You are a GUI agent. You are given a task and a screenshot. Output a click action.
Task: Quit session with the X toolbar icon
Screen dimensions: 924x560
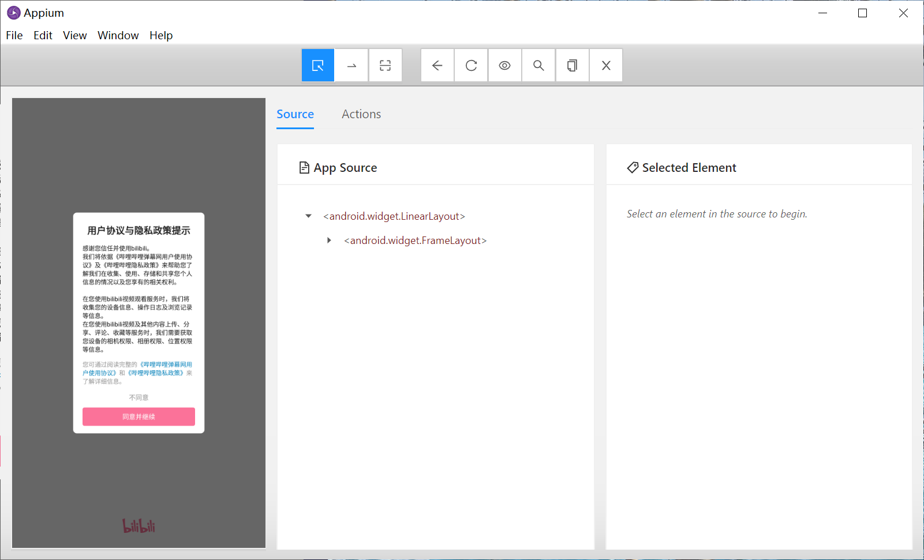[606, 65]
